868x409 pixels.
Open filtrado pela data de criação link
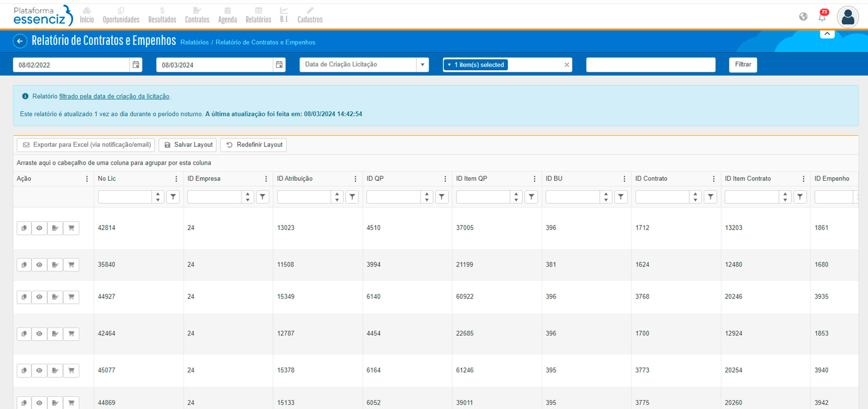click(114, 96)
